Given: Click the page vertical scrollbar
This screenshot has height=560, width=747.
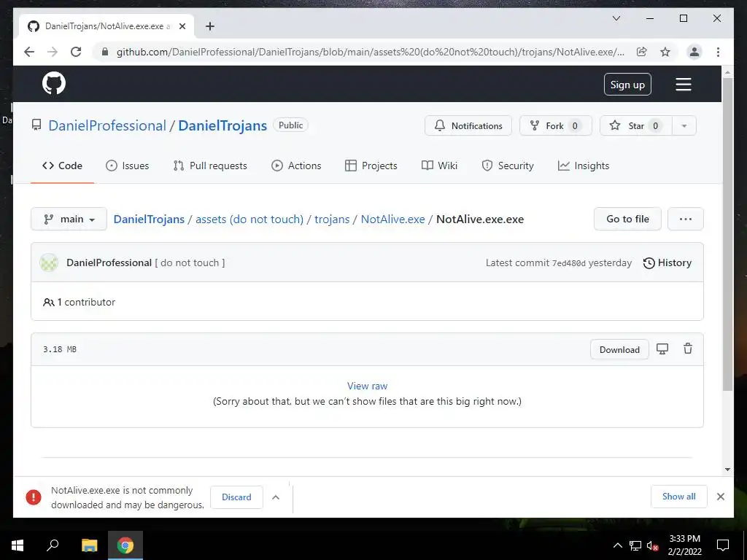Looking at the screenshot, I should pyautogui.click(x=727, y=234).
